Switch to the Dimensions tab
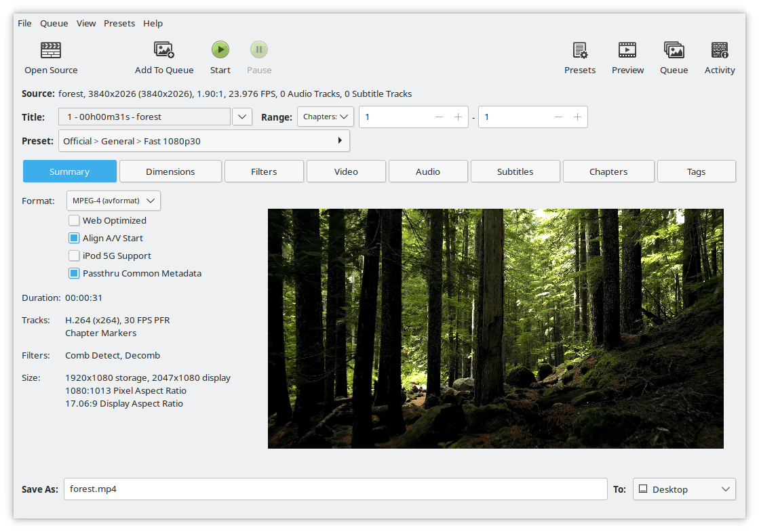The width and height of the screenshot is (759, 532). tap(170, 171)
